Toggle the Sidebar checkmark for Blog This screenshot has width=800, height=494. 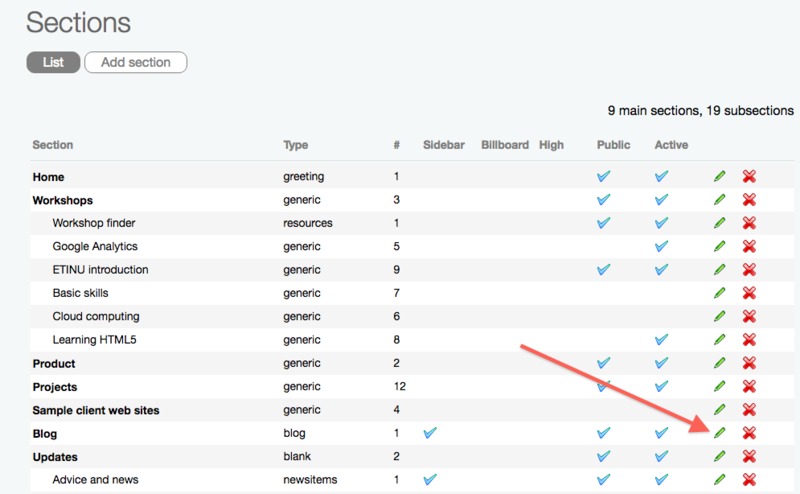coord(430,433)
